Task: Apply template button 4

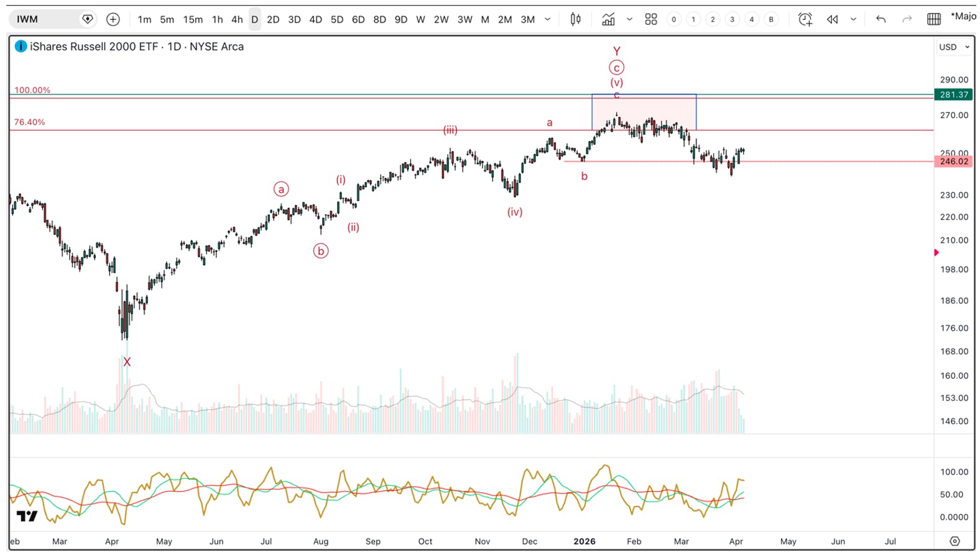Action: (752, 19)
